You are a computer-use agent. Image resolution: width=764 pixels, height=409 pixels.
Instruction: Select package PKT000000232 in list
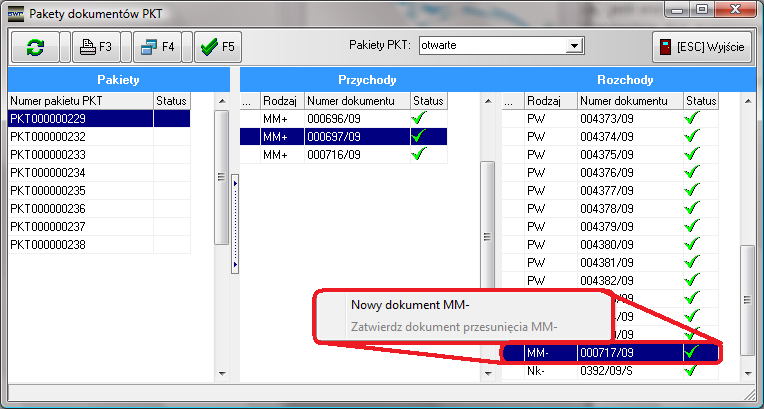[x=80, y=136]
